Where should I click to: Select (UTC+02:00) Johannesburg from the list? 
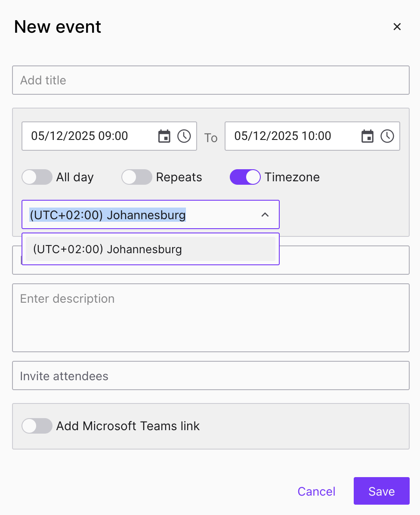pyautogui.click(x=150, y=249)
